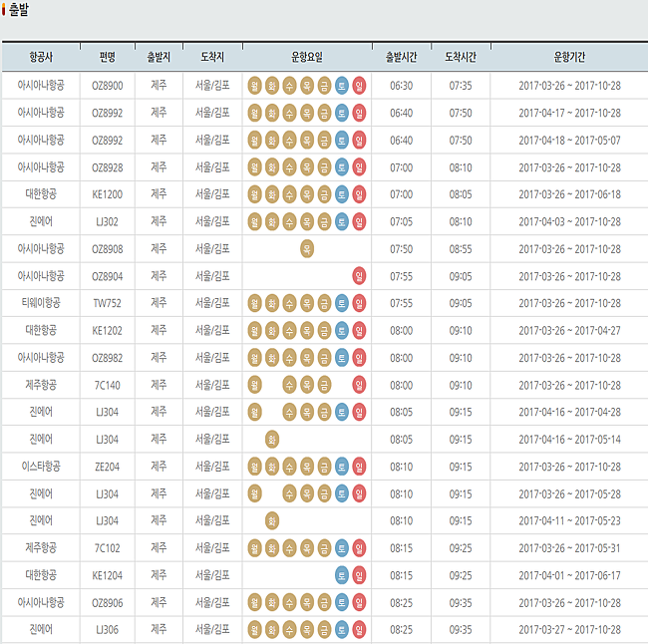Screen dimensions: 648x644
Task: Select Tuesday (화) icon in OZ8982 row
Action: [272, 358]
